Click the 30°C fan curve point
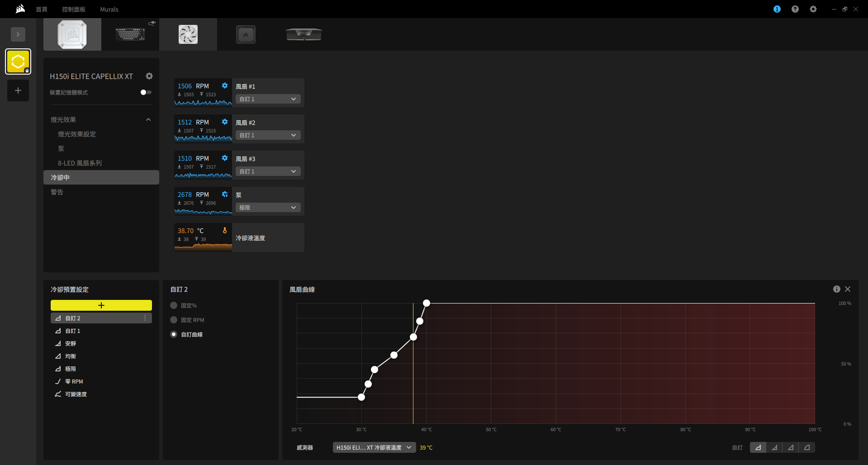The image size is (868, 465). coord(361,397)
